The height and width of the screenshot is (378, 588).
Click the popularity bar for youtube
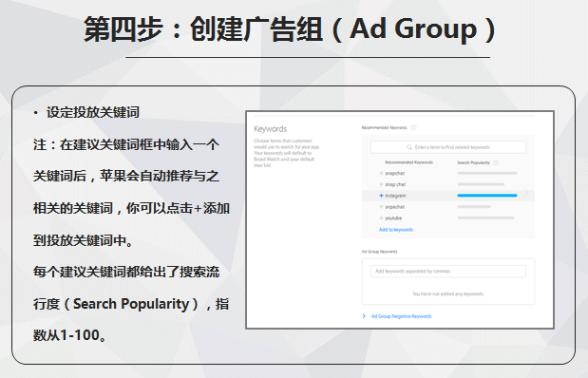coord(485,217)
